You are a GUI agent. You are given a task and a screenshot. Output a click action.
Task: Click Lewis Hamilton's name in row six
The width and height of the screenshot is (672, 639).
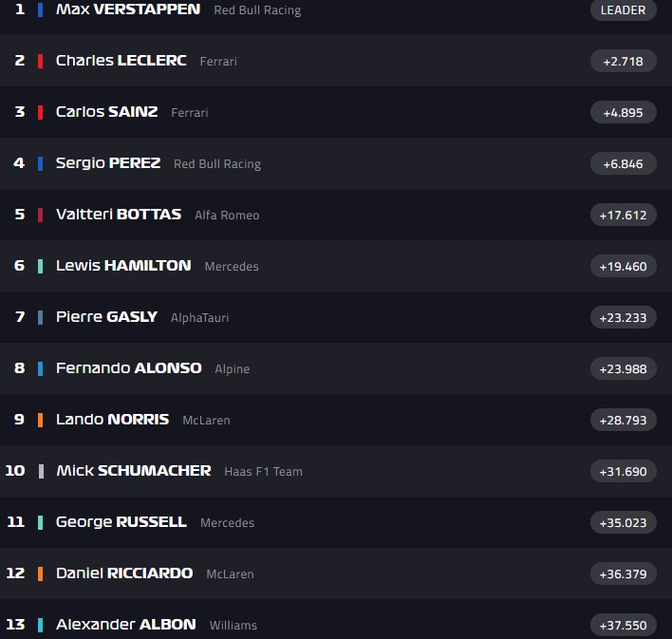coord(123,266)
